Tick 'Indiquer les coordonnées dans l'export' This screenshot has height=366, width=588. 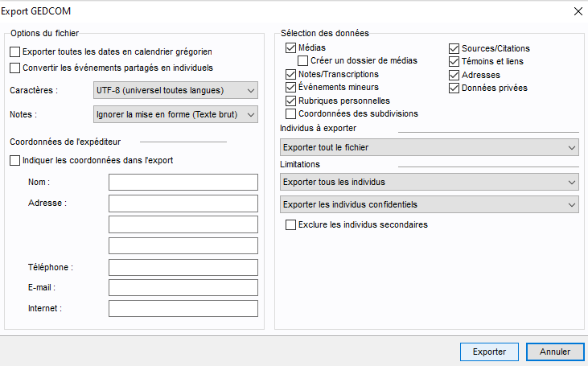[15, 160]
